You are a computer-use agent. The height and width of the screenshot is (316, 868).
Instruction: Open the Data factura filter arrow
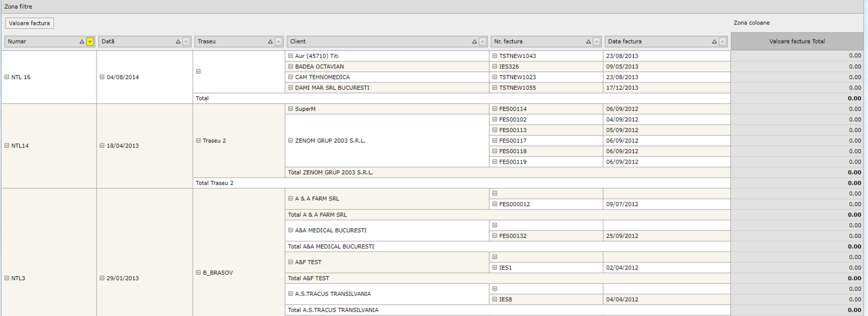pos(723,42)
